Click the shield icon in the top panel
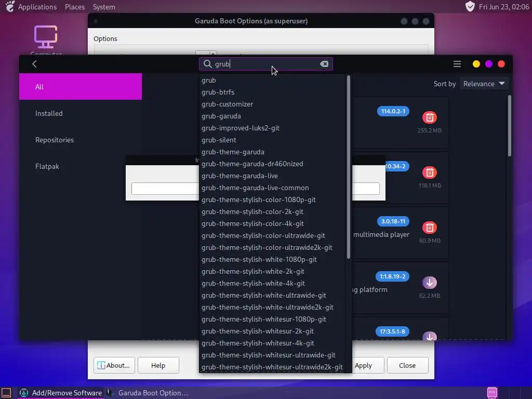 pos(470,6)
